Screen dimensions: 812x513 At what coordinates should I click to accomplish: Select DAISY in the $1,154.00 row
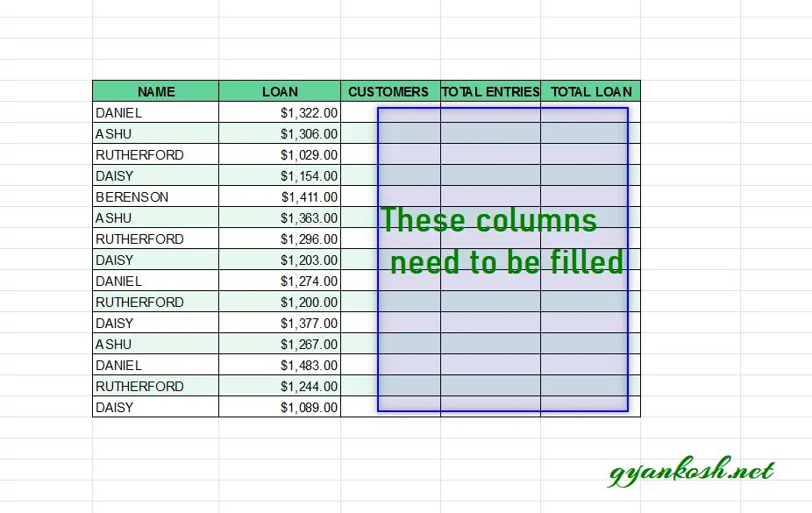(x=156, y=175)
